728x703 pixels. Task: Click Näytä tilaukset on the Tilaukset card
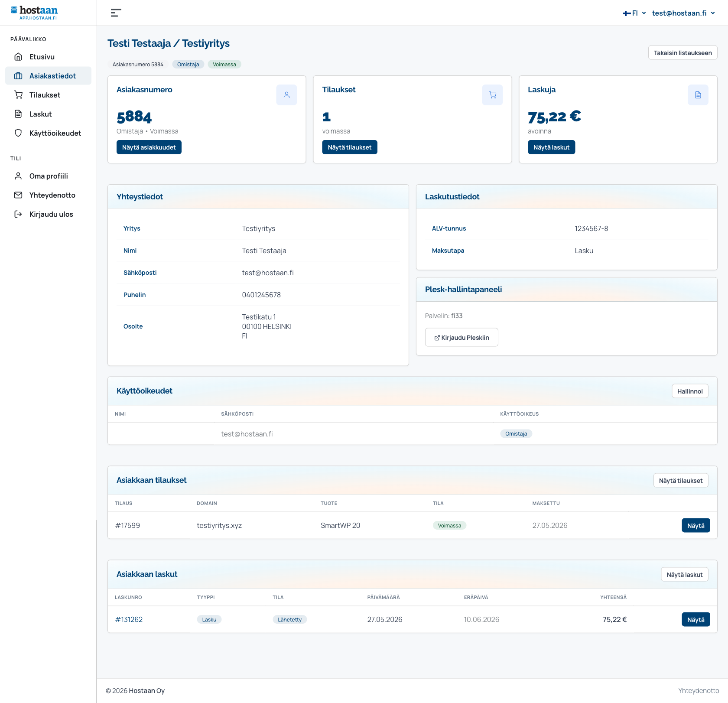click(x=349, y=147)
